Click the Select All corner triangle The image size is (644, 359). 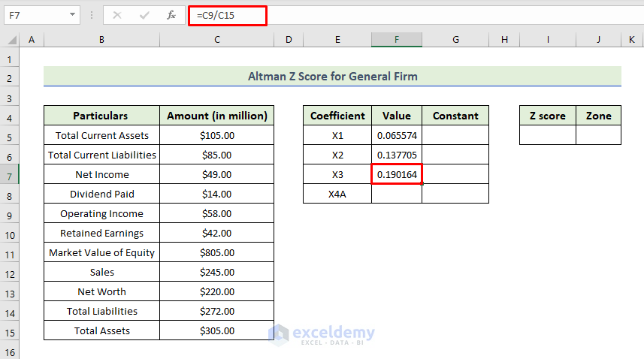tap(12, 40)
